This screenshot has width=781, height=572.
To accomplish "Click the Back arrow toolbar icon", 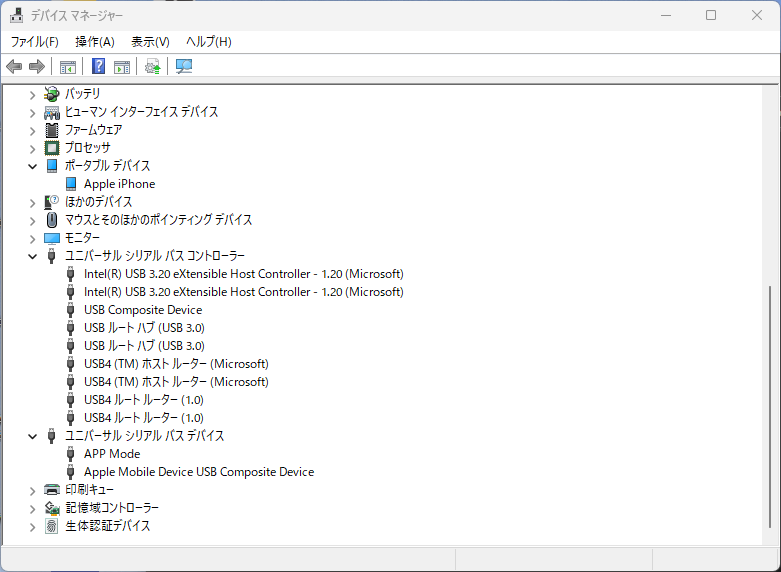I will point(14,66).
